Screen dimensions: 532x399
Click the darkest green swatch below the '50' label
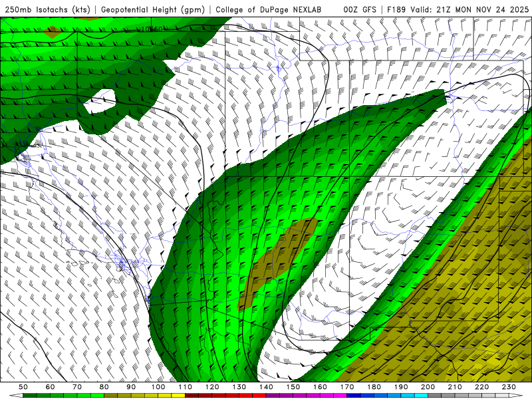[30, 396]
